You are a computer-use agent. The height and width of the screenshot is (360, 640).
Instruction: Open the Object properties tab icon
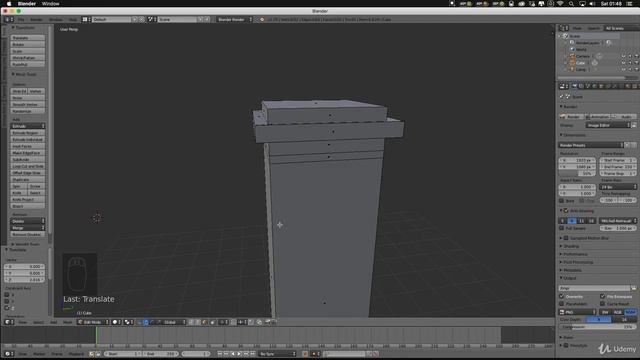601,86
